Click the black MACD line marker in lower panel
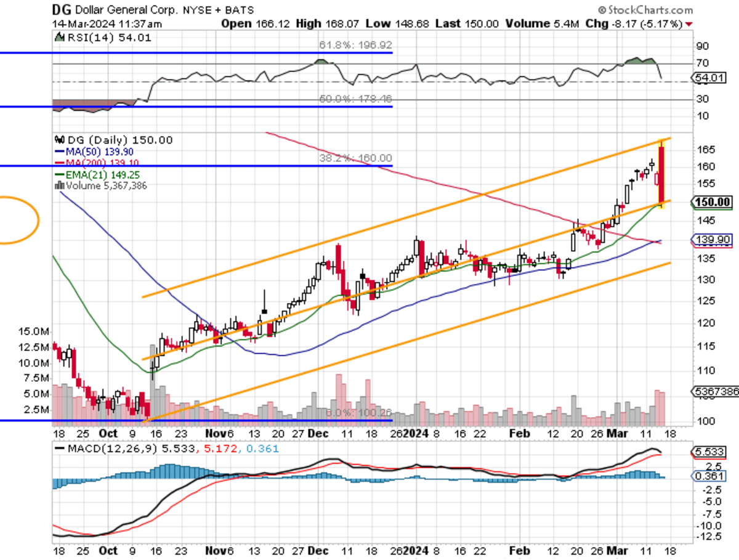The image size is (739, 560). pyautogui.click(x=59, y=449)
